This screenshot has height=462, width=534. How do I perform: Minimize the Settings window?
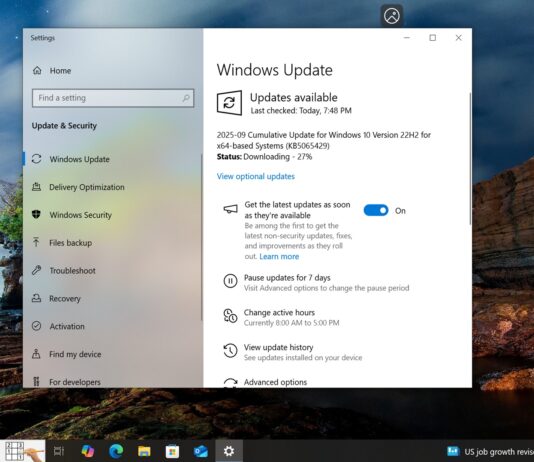click(x=407, y=37)
